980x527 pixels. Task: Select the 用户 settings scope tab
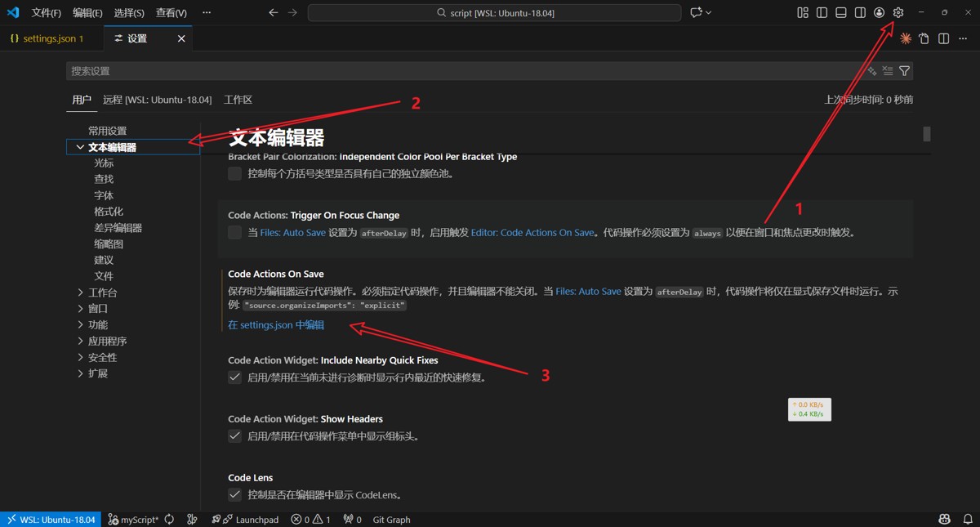point(82,100)
